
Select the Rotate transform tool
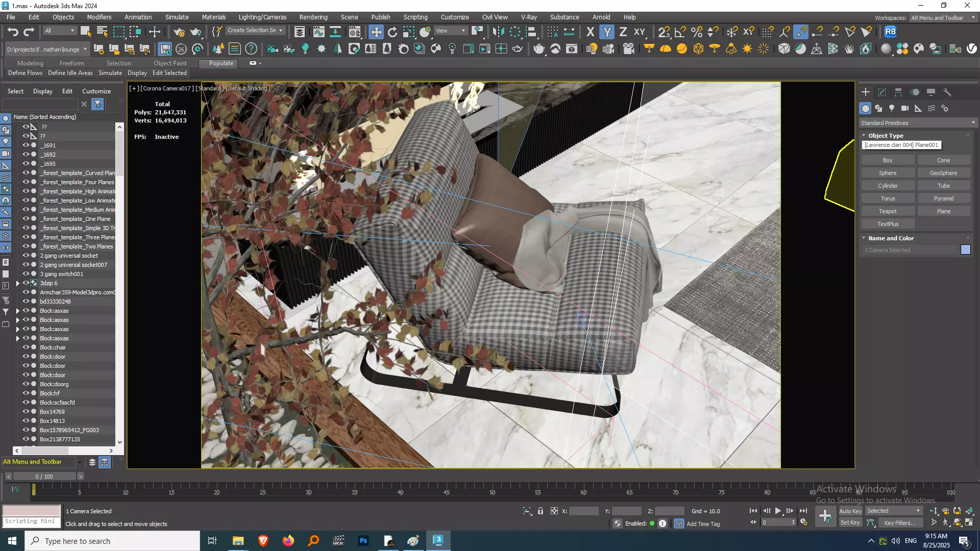[392, 32]
